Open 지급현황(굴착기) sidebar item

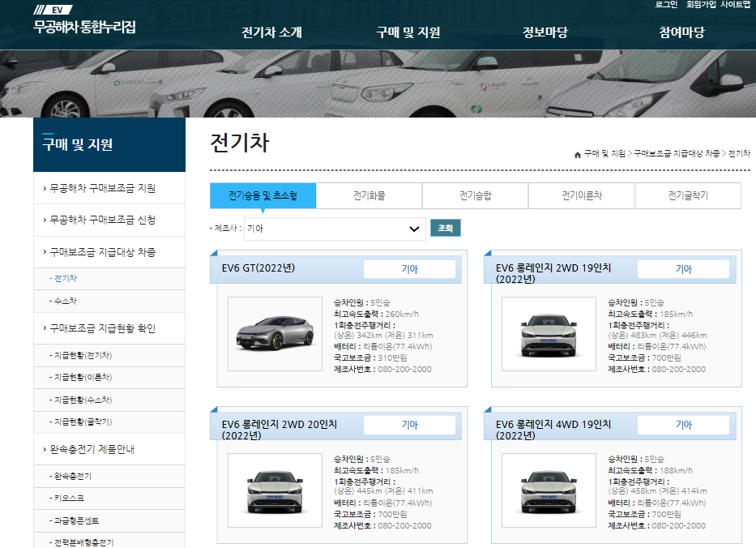109,422
